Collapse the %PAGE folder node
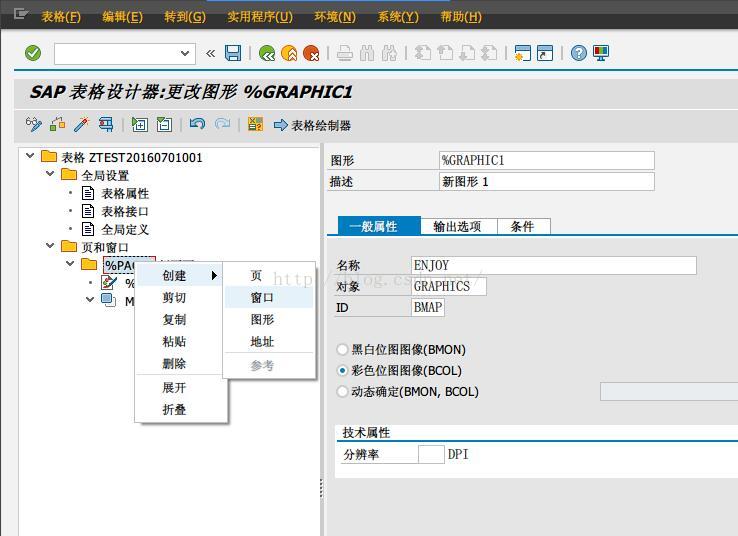The image size is (738, 536). pyautogui.click(x=70, y=264)
